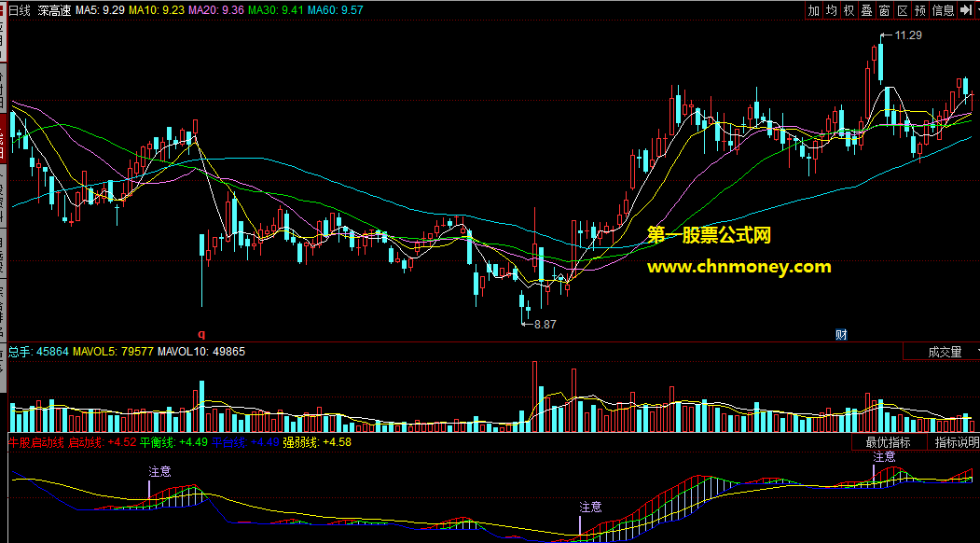Click the MAVOL5: 79577 label
This screenshot has height=543, width=980.
point(113,352)
